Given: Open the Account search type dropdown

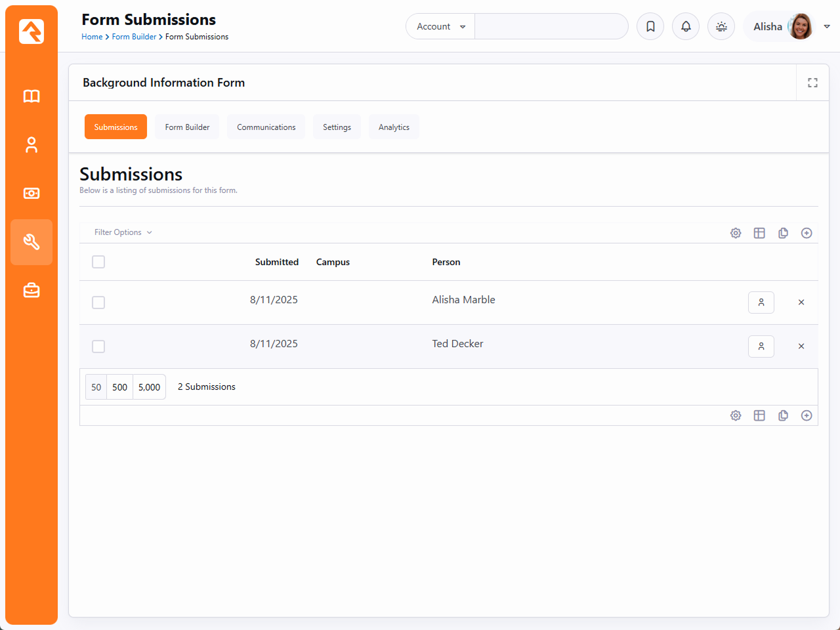Looking at the screenshot, I should pyautogui.click(x=440, y=27).
